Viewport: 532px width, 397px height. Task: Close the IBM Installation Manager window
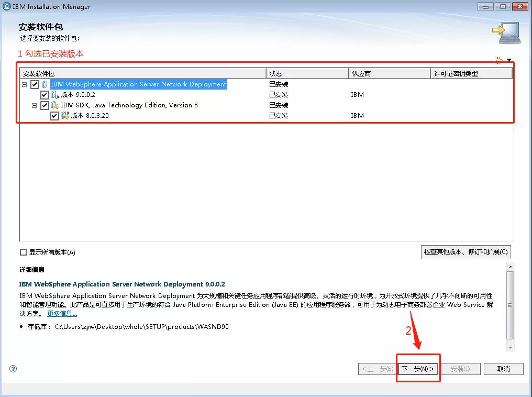pos(520,7)
